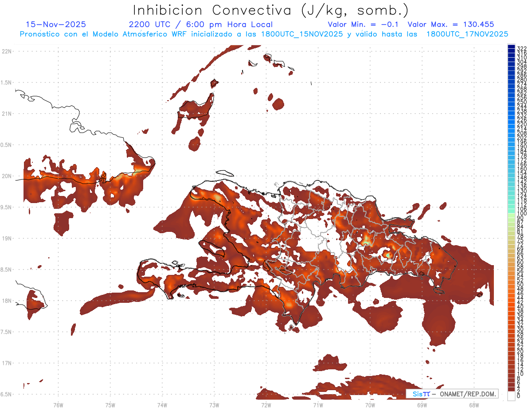The height and width of the screenshot is (411, 532).
Task: Click the 'Valor Max. = 130.455' readout
Action: pyautogui.click(x=450, y=24)
